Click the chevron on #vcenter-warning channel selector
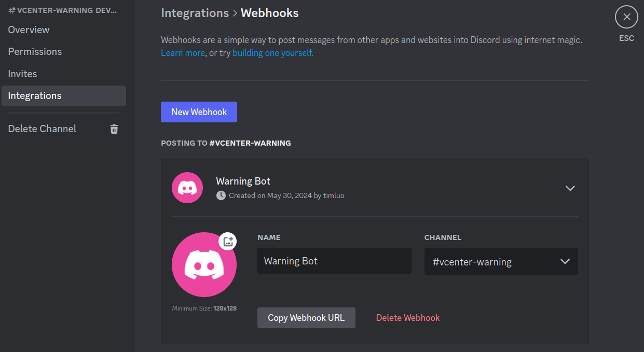The width and height of the screenshot is (644, 352). [x=565, y=261]
